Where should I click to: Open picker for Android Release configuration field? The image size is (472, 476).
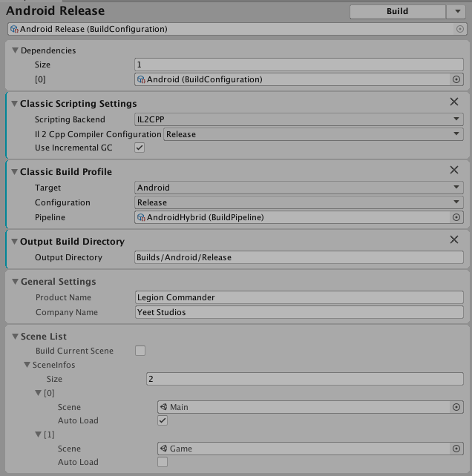coord(460,29)
